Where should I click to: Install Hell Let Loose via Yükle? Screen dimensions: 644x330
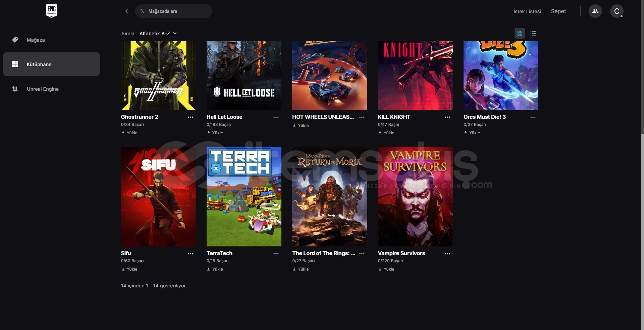pos(215,133)
